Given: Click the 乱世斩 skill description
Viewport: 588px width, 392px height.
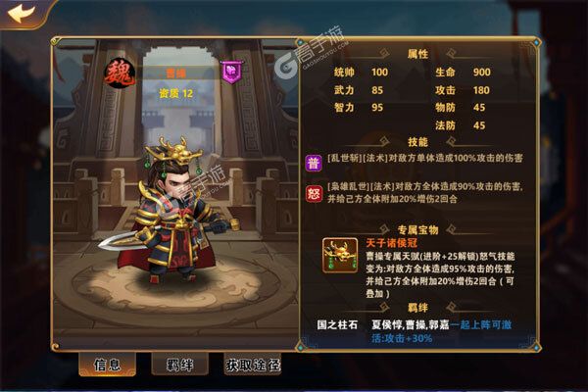Looking at the screenshot, I should pyautogui.click(x=424, y=158).
